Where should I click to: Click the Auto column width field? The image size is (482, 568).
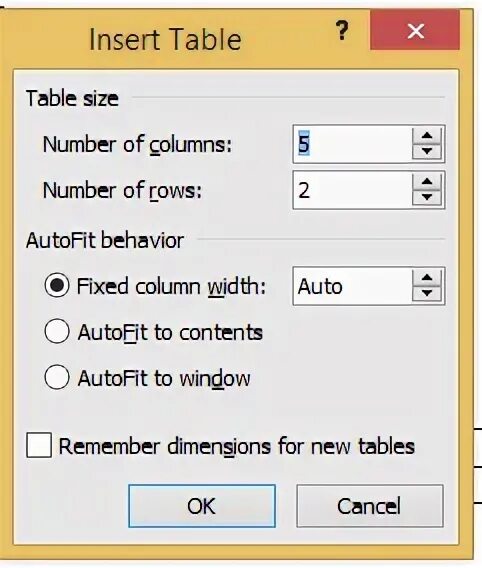pyautogui.click(x=352, y=286)
